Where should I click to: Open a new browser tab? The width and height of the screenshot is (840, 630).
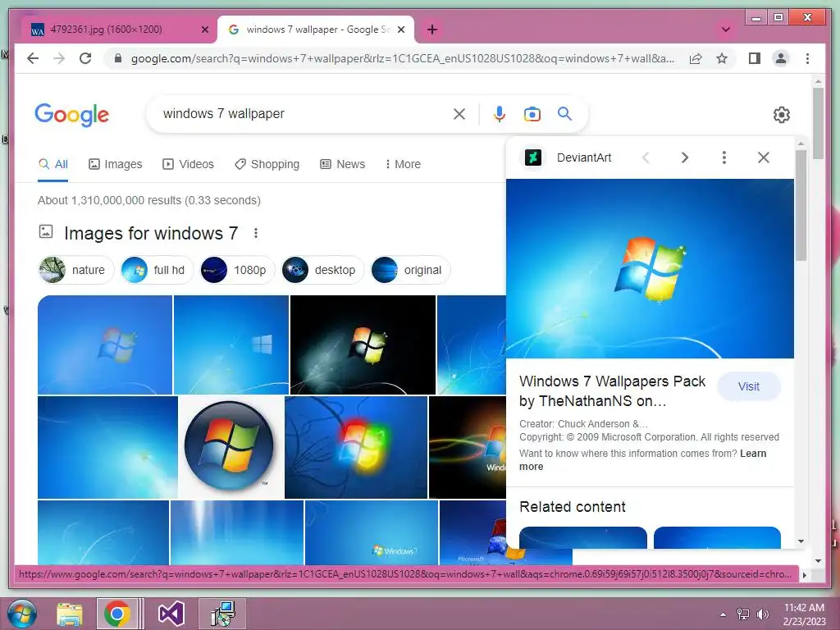click(x=432, y=30)
